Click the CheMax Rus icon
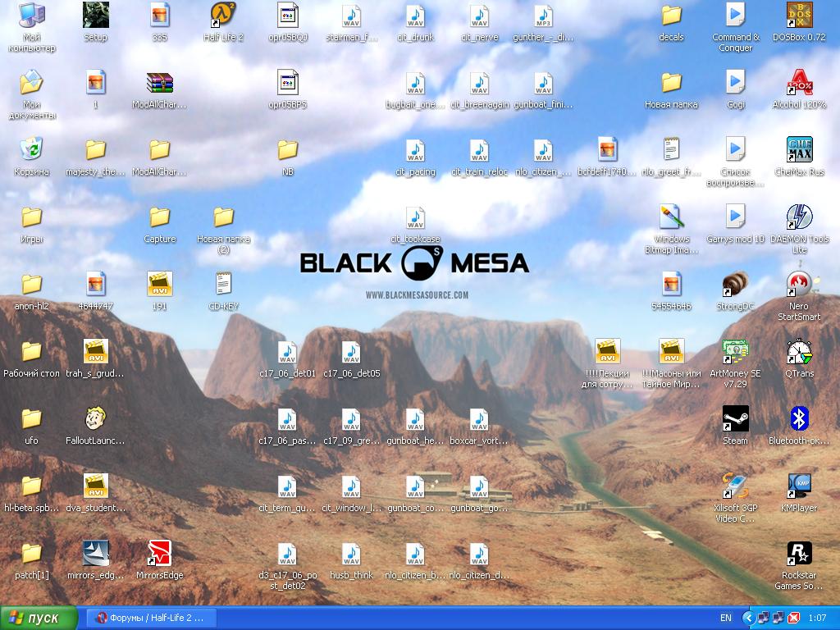This screenshot has width=840, height=630. [799, 149]
